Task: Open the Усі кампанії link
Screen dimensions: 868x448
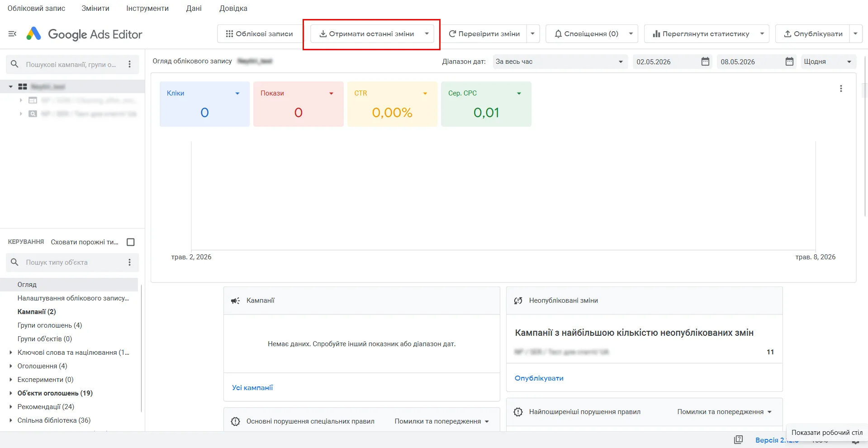Action: [252, 388]
